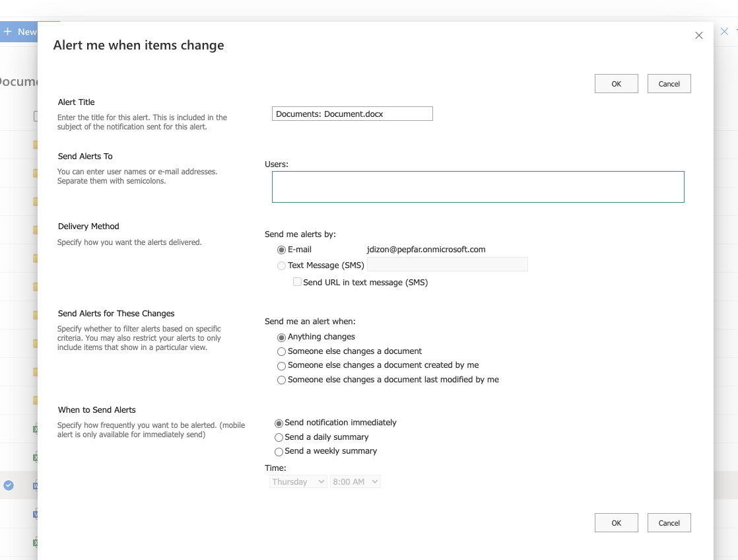The height and width of the screenshot is (560, 738).
Task: Choose Someone else changes a document option
Action: pos(281,351)
